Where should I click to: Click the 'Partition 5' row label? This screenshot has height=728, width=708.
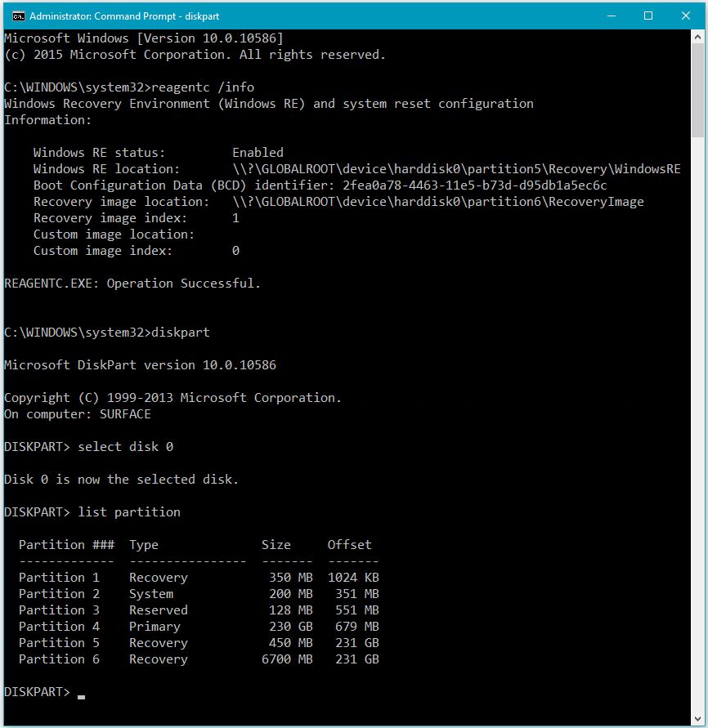59,642
